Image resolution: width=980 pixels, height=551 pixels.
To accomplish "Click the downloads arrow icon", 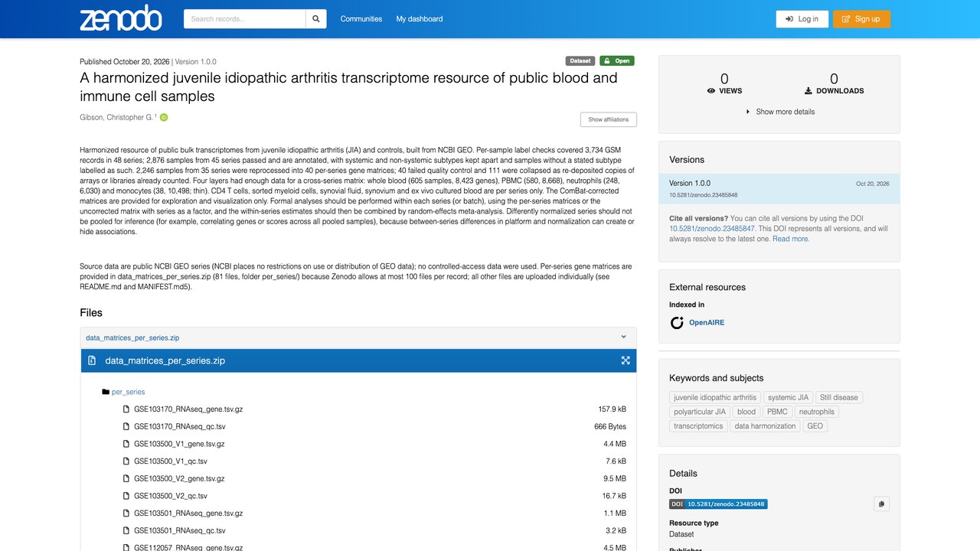I will pyautogui.click(x=808, y=91).
